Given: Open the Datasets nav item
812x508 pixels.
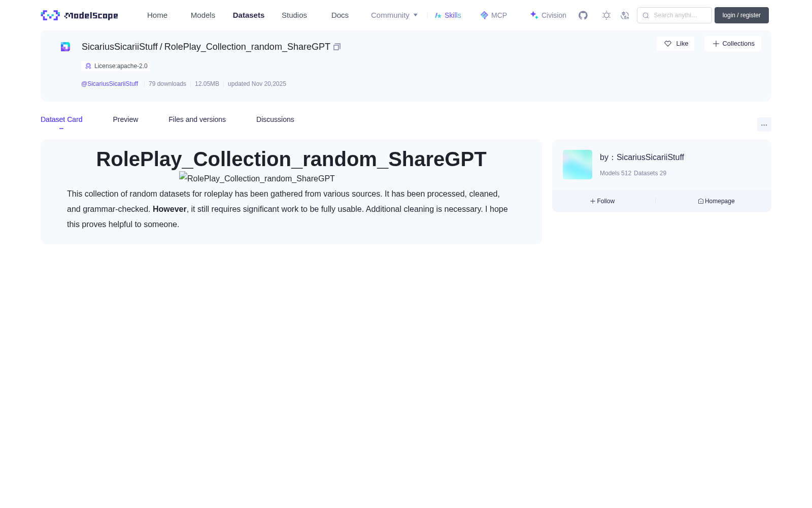Looking at the screenshot, I should [x=249, y=15].
